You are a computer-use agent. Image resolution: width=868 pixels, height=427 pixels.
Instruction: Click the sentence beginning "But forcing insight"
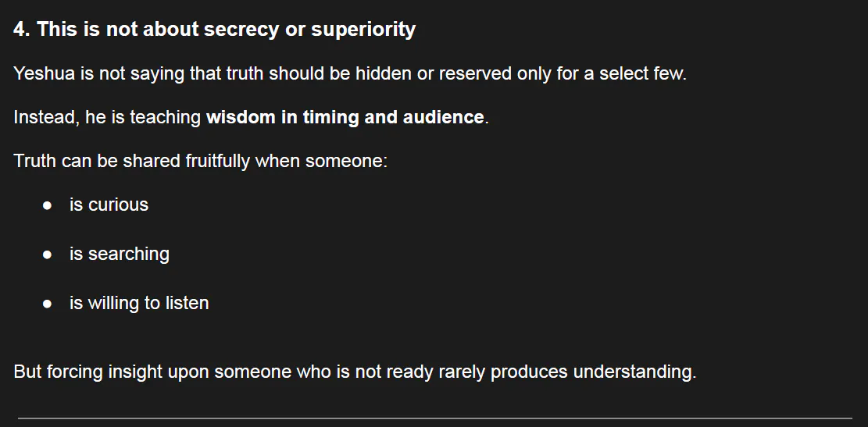click(x=354, y=372)
